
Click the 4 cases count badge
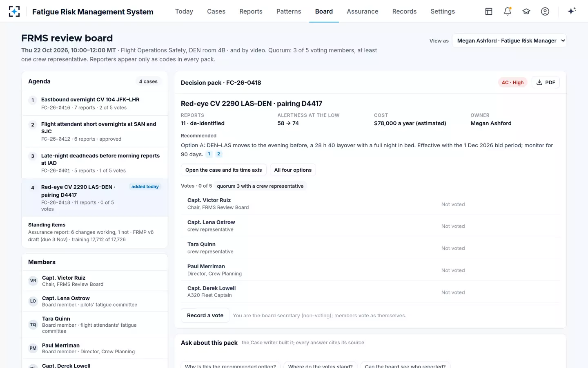coord(148,81)
